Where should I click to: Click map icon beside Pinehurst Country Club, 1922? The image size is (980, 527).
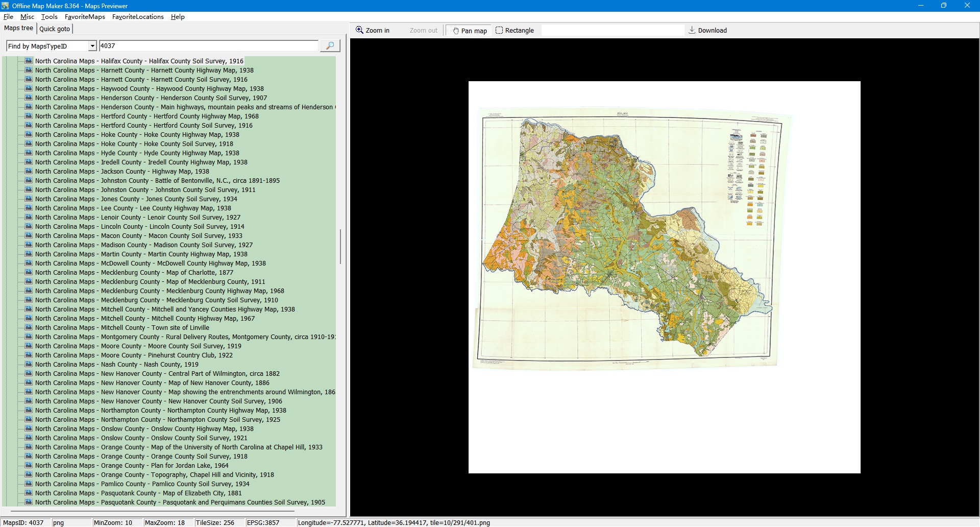coord(29,355)
